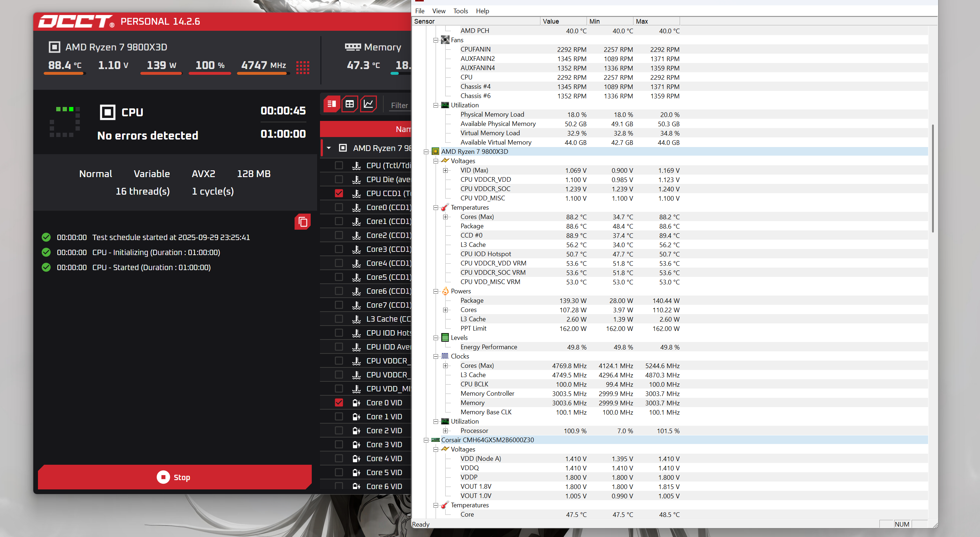Stop the running OCCT CPU test

(175, 477)
